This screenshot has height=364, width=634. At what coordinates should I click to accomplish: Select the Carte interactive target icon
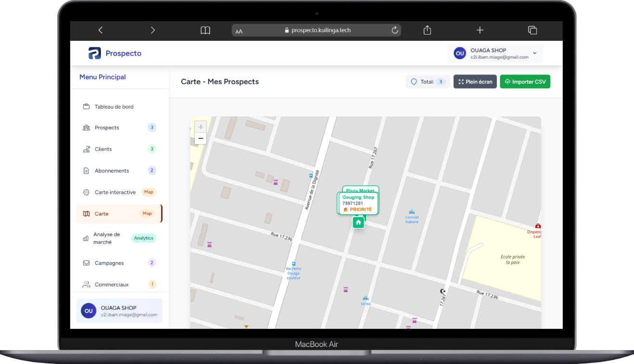point(87,192)
